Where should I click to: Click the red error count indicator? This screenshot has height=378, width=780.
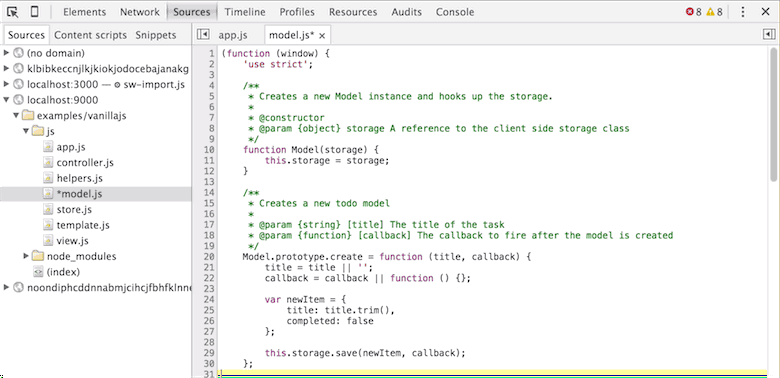pyautogui.click(x=693, y=12)
